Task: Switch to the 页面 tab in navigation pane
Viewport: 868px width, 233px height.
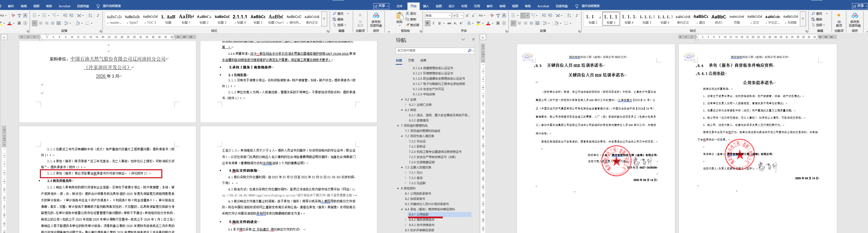Action: coord(411,60)
